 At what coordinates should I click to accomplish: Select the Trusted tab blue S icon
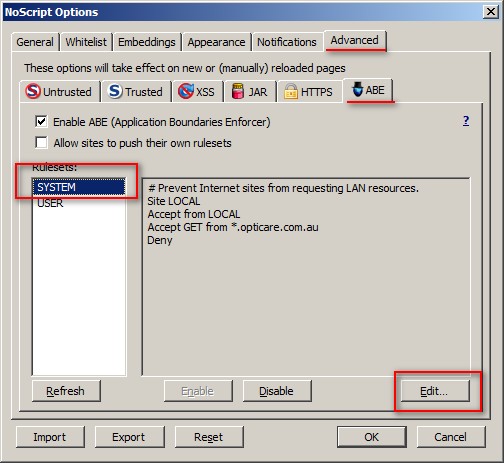click(115, 91)
